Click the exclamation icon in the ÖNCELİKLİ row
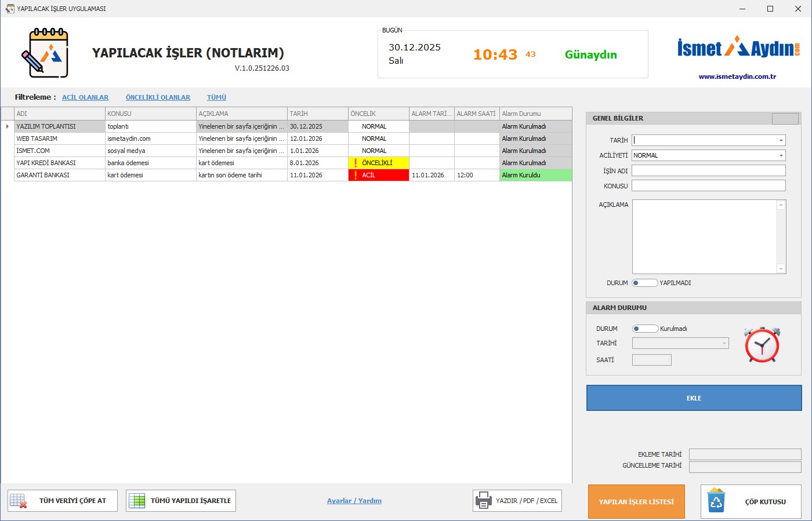The width and height of the screenshot is (812, 521). point(356,163)
